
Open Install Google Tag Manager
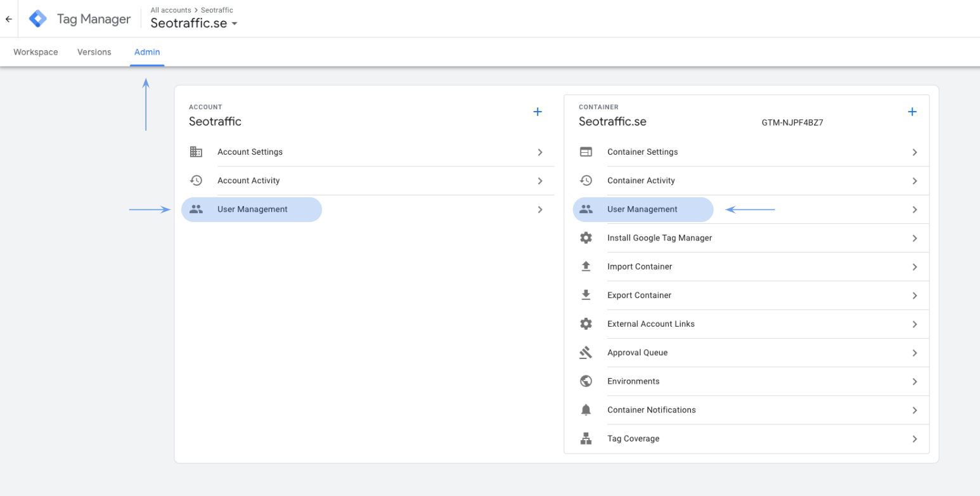point(660,238)
